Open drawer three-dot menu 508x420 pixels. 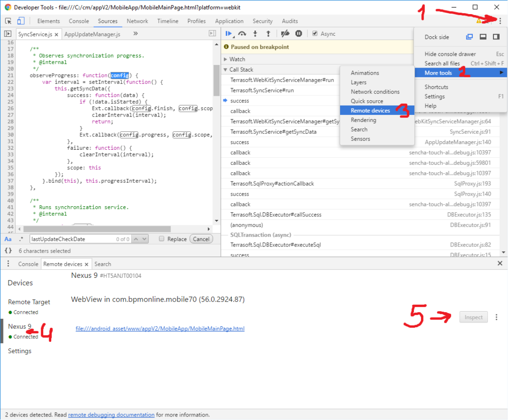coord(8,264)
